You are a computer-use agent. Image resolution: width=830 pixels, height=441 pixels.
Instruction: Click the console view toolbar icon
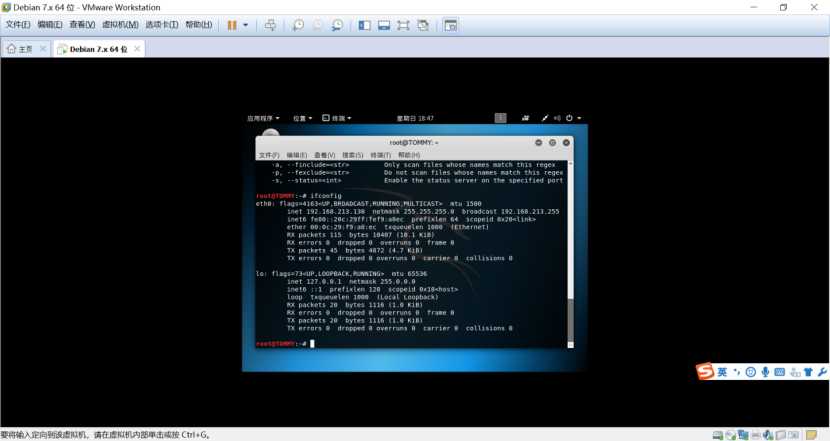pos(450,25)
